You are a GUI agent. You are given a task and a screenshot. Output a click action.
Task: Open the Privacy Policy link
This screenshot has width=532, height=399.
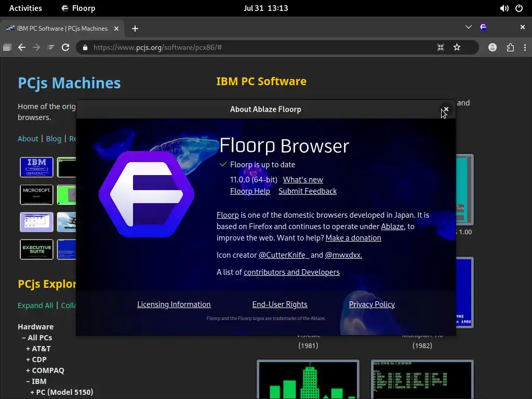click(372, 304)
